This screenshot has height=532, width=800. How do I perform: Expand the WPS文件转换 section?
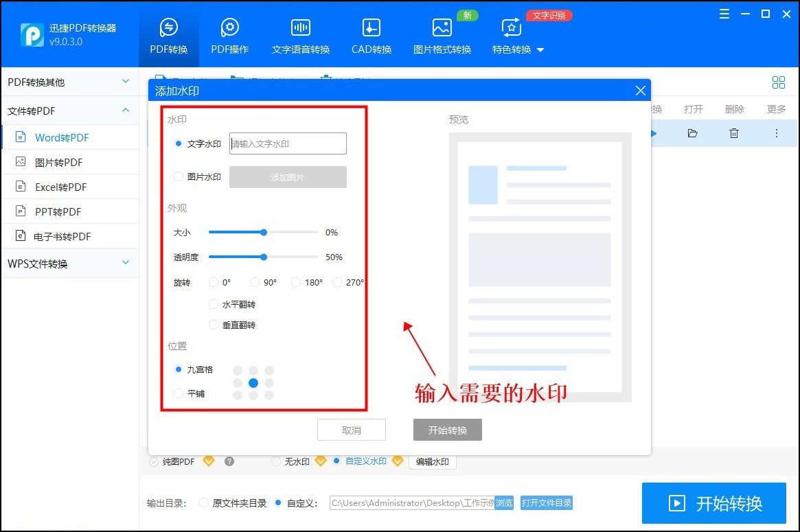click(x=69, y=263)
